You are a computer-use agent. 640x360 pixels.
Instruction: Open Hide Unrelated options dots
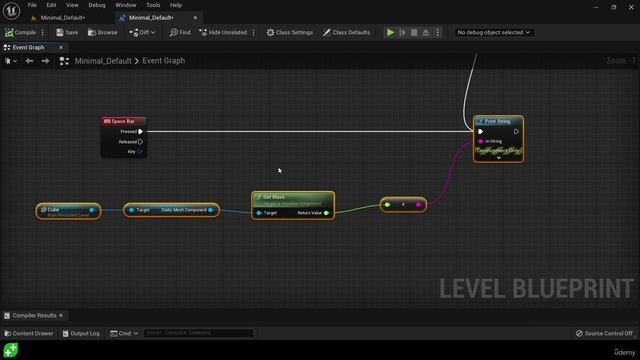tap(253, 32)
